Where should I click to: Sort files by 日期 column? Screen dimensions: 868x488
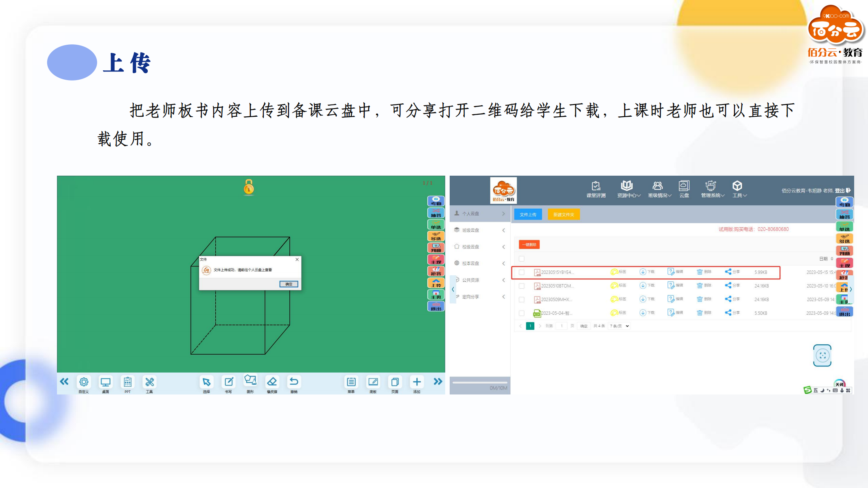point(826,259)
